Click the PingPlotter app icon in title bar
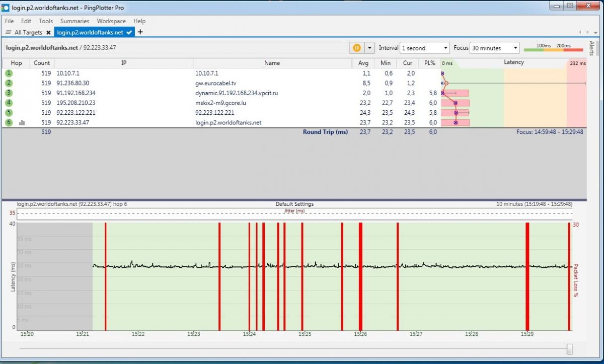This screenshot has height=364, width=604. click(x=6, y=8)
